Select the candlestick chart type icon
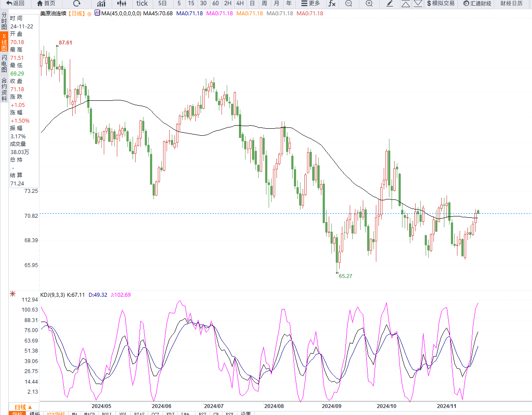Viewport: 532px width, 415px height. pyautogui.click(x=122, y=3)
